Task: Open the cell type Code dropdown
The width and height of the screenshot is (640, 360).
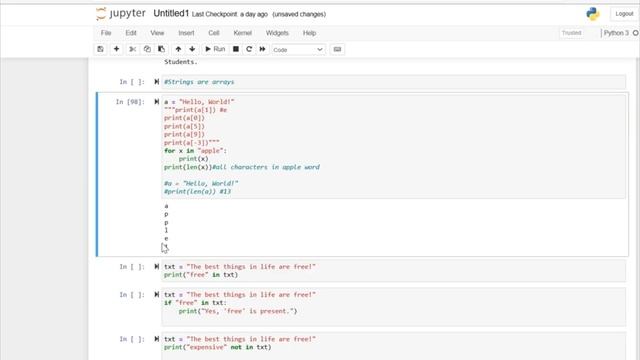Action: pyautogui.click(x=298, y=50)
